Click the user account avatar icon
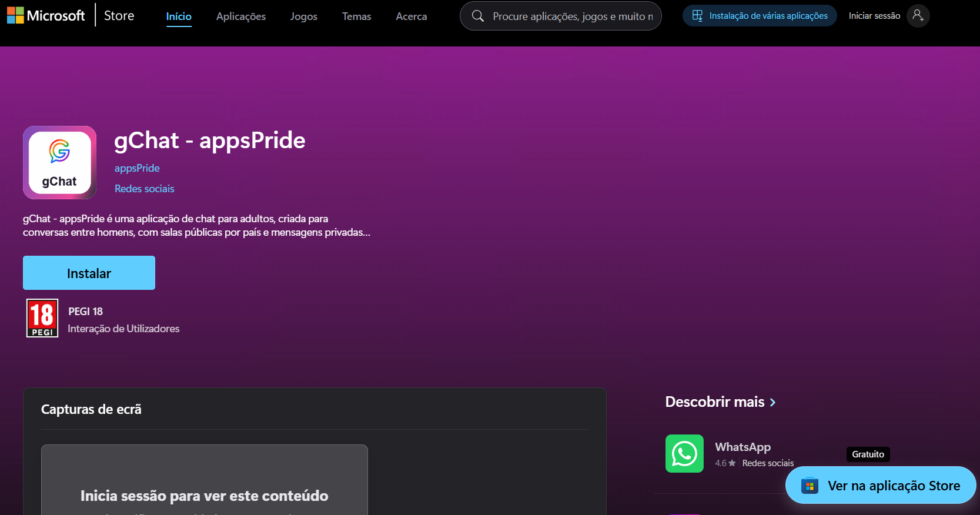 click(x=918, y=16)
